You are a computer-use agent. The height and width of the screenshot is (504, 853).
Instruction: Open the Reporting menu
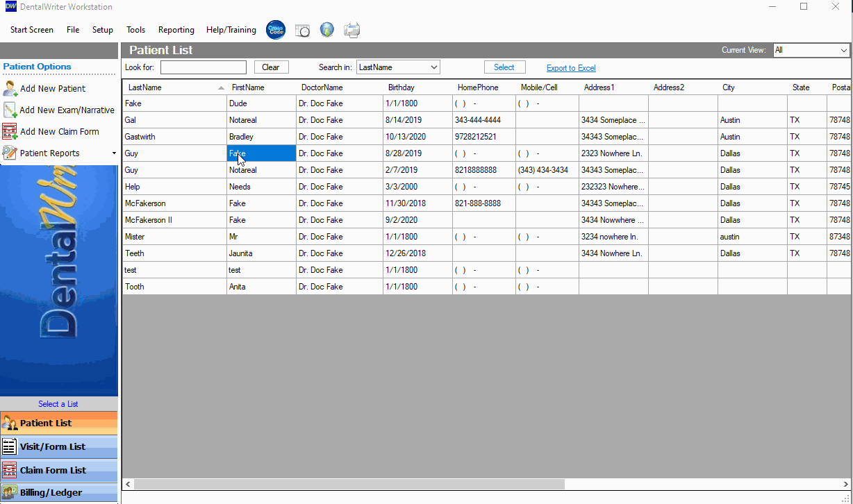tap(176, 30)
